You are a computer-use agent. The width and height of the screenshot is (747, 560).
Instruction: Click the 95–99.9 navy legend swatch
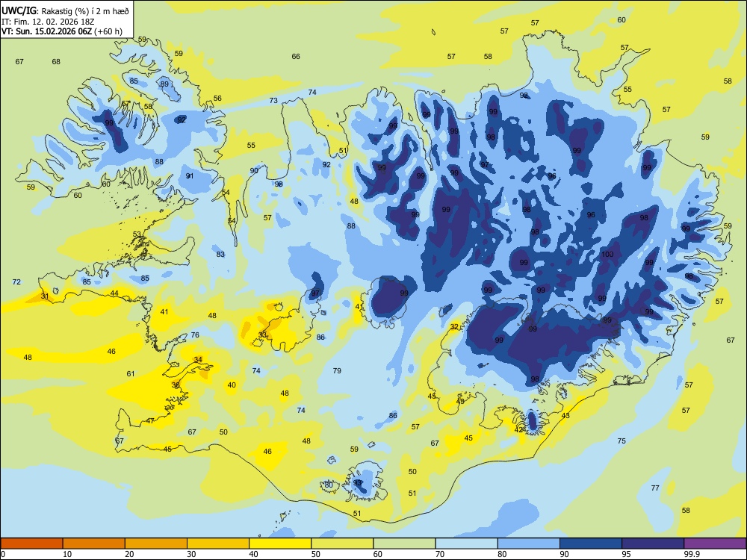pyautogui.click(x=653, y=544)
